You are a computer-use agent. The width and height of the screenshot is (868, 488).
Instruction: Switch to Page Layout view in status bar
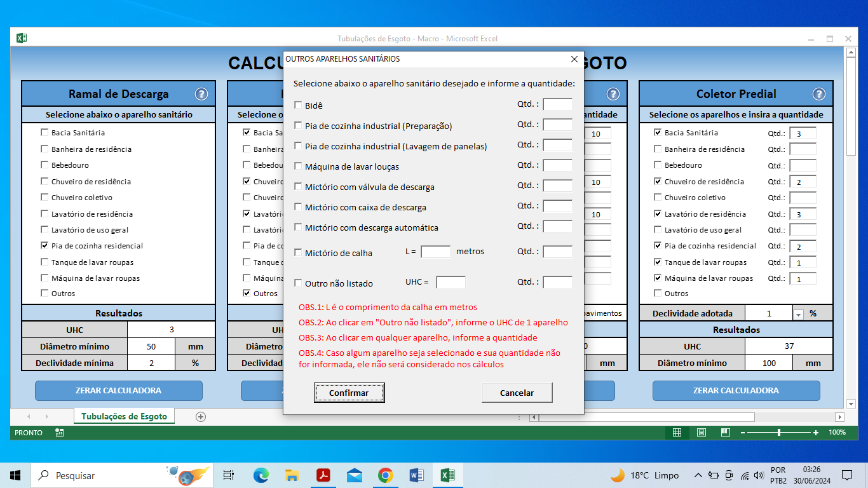click(x=701, y=433)
